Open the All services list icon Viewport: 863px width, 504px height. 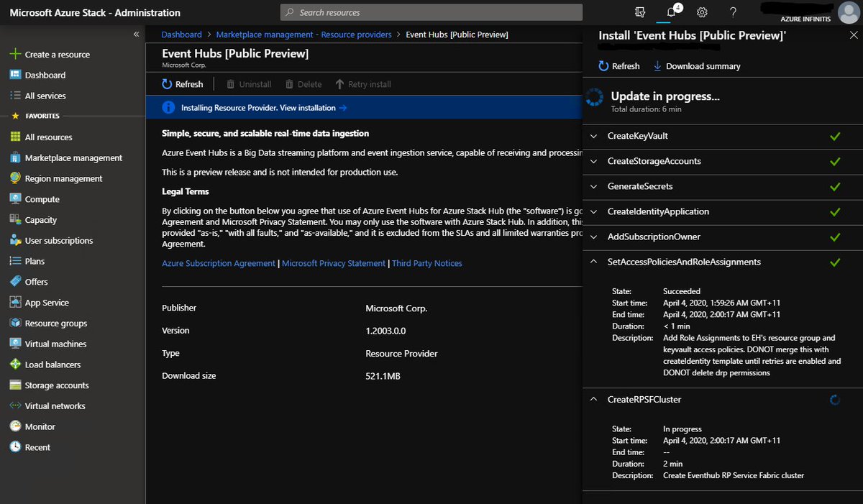(15, 96)
